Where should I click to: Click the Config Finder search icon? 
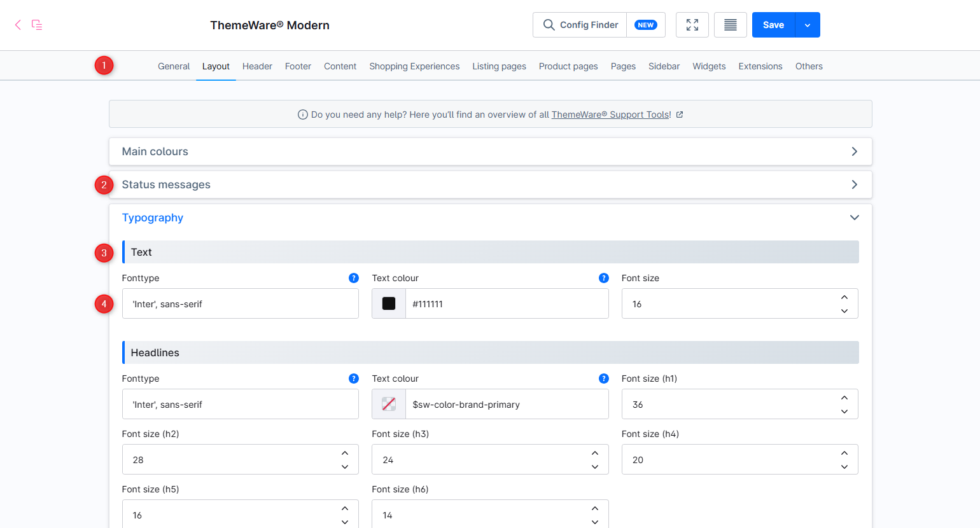(x=549, y=25)
